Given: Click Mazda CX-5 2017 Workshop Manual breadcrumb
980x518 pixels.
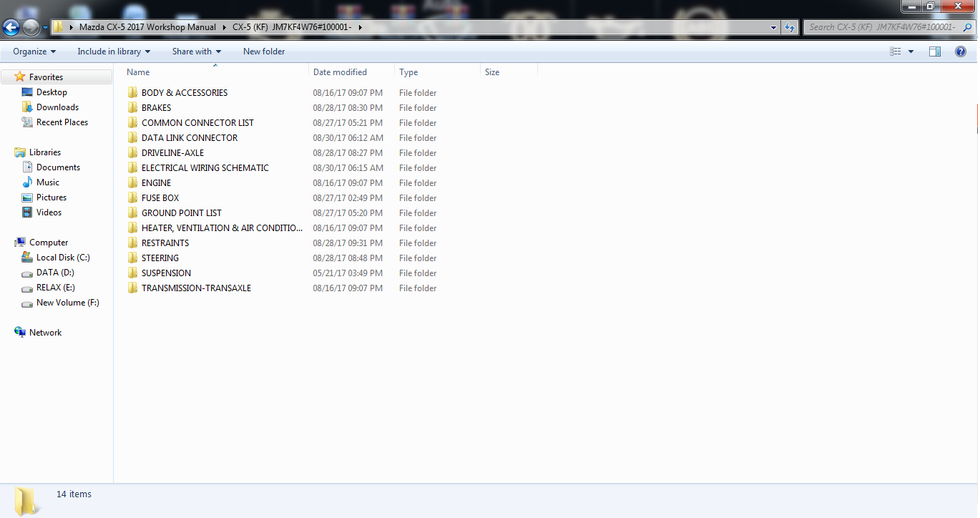Looking at the screenshot, I should (x=147, y=27).
